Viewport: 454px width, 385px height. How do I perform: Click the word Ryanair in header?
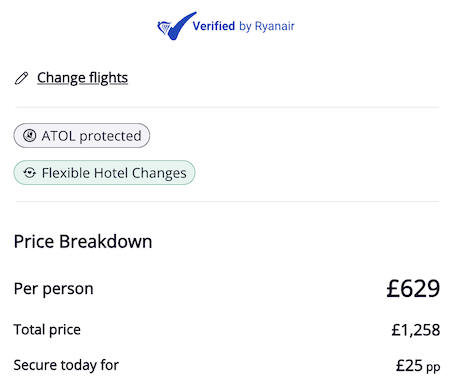[x=275, y=26]
